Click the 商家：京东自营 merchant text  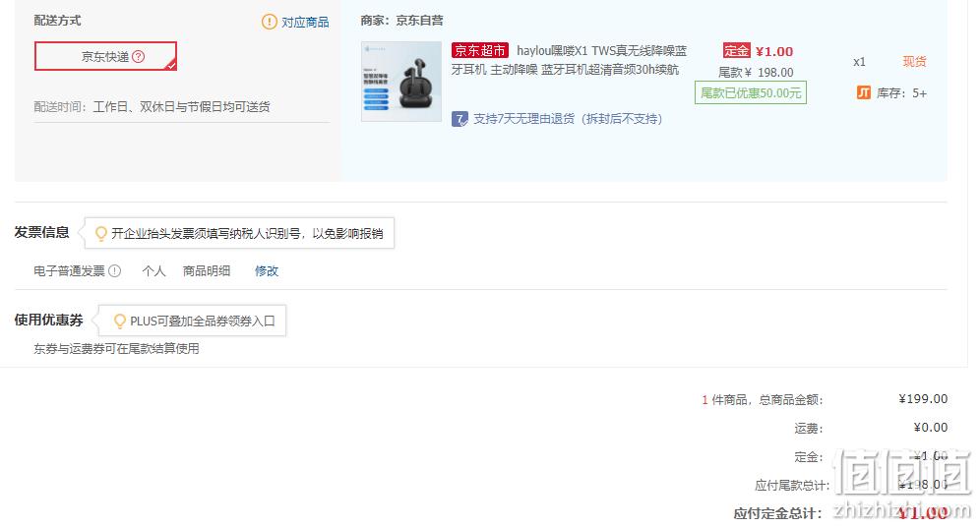(x=401, y=21)
